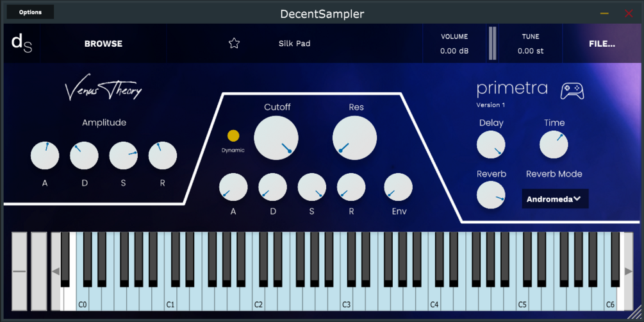Play the C4 key

(434, 299)
